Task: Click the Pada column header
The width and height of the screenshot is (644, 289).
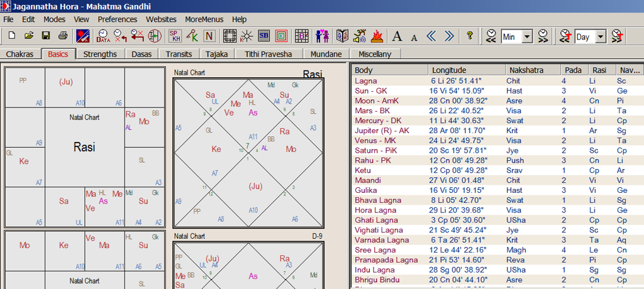Action: 574,70
